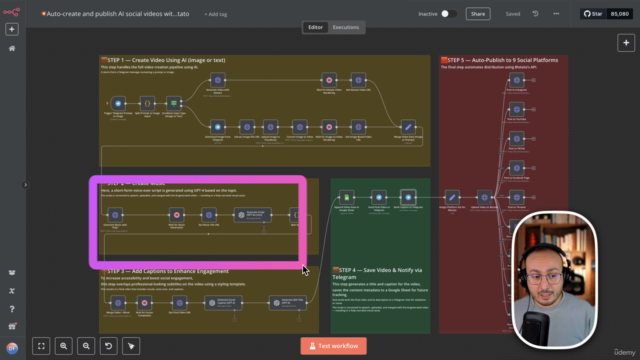Switch to the Editor tab

[315, 27]
